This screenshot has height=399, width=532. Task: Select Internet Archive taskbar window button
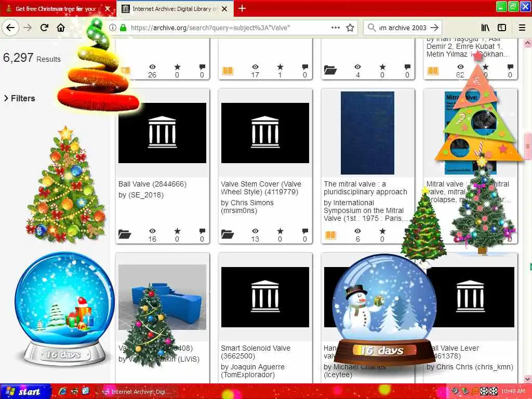[138, 392]
